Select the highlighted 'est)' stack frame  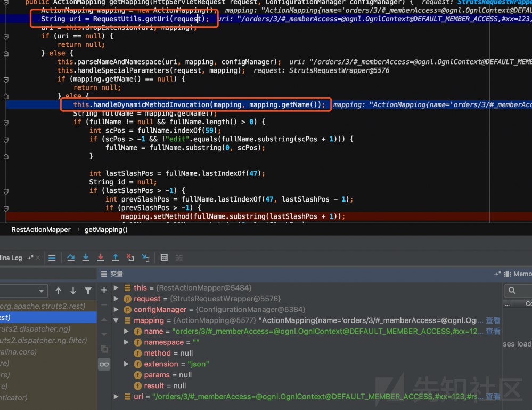tap(48, 318)
